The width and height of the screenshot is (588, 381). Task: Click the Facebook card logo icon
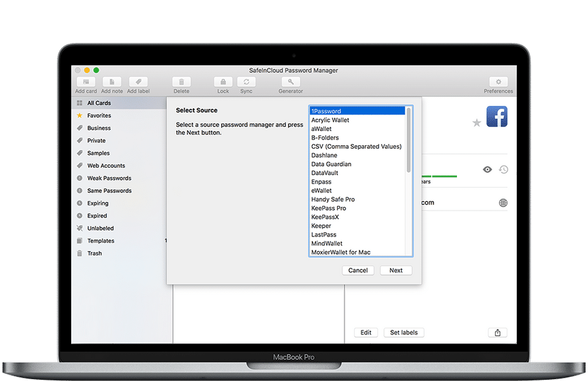click(x=497, y=116)
